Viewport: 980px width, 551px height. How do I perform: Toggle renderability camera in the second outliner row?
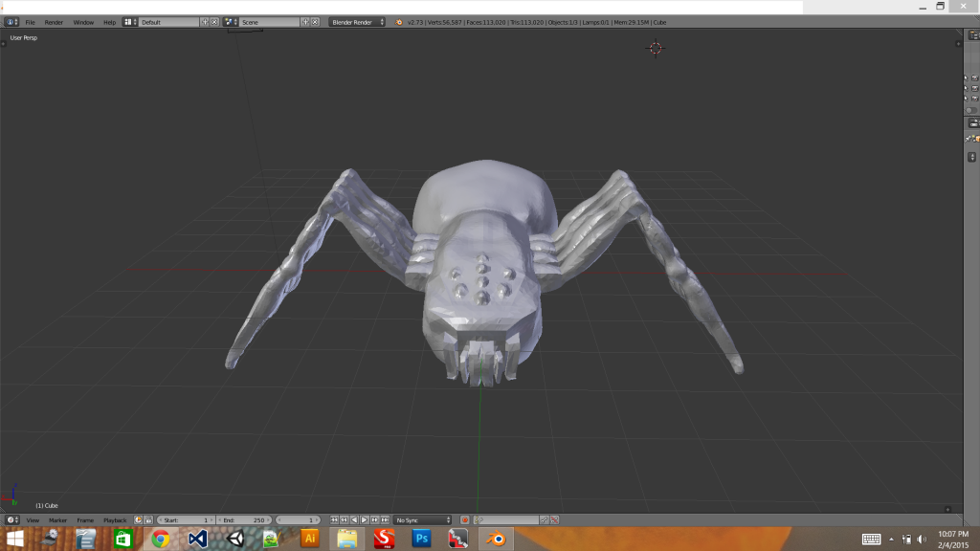click(974, 88)
